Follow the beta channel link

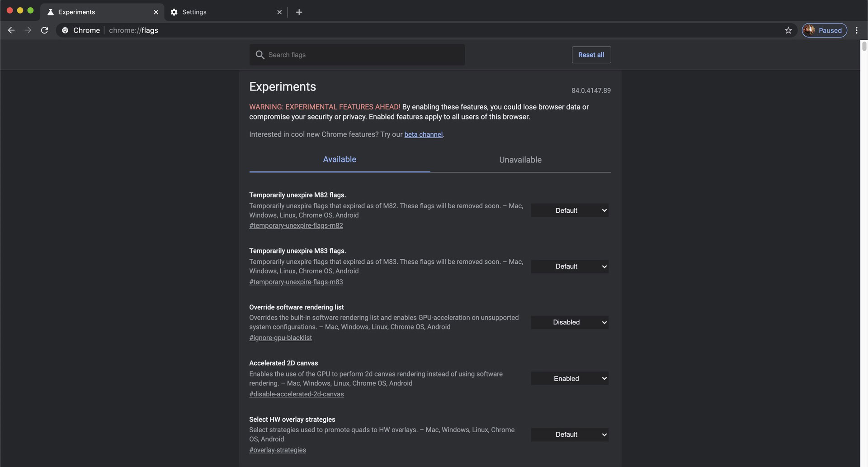click(423, 134)
